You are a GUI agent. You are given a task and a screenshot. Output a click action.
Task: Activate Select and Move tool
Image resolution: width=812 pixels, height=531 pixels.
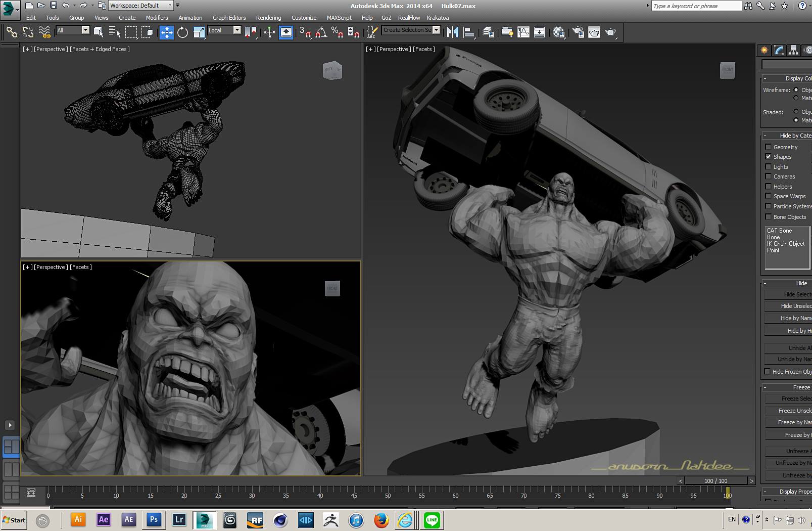click(x=166, y=32)
